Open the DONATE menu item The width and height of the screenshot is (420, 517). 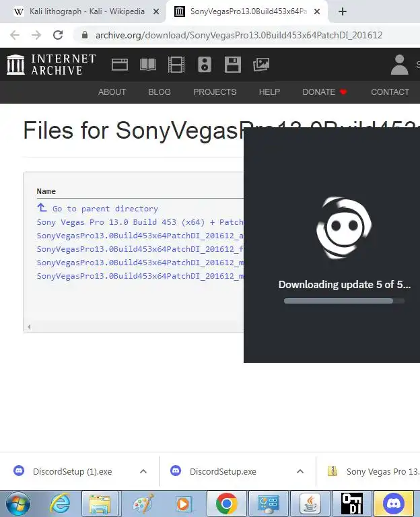324,92
